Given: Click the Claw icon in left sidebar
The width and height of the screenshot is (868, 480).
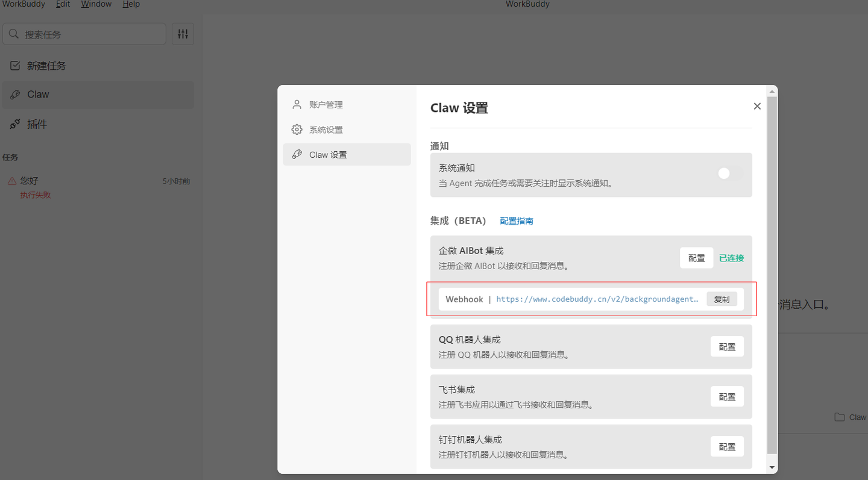Looking at the screenshot, I should click(x=16, y=95).
